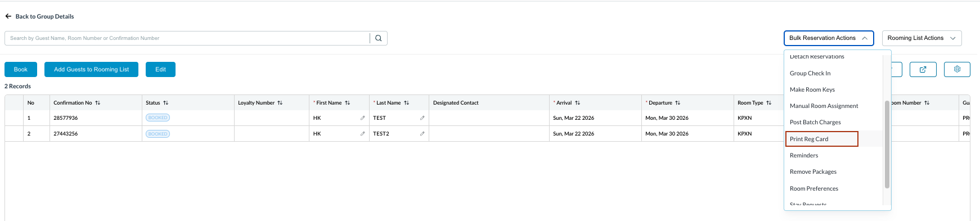980x221 pixels.
Task: Click confirmation number 27443256
Action: pos(66,134)
